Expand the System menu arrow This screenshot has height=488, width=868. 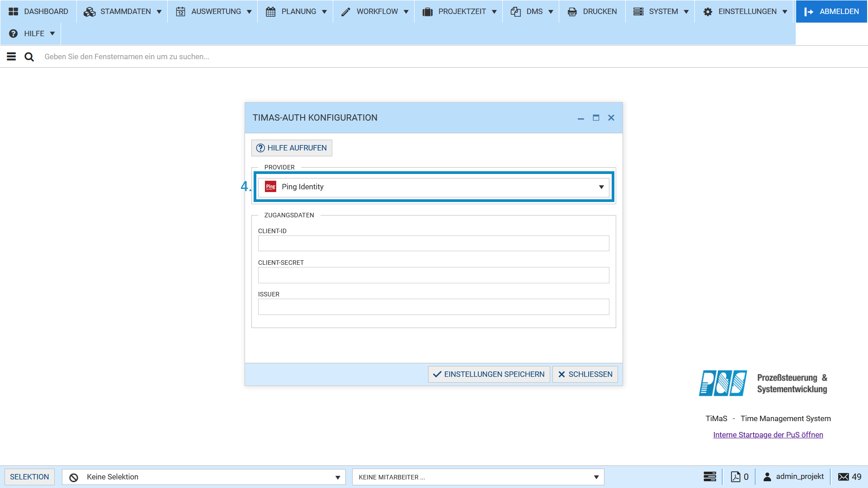(x=686, y=12)
